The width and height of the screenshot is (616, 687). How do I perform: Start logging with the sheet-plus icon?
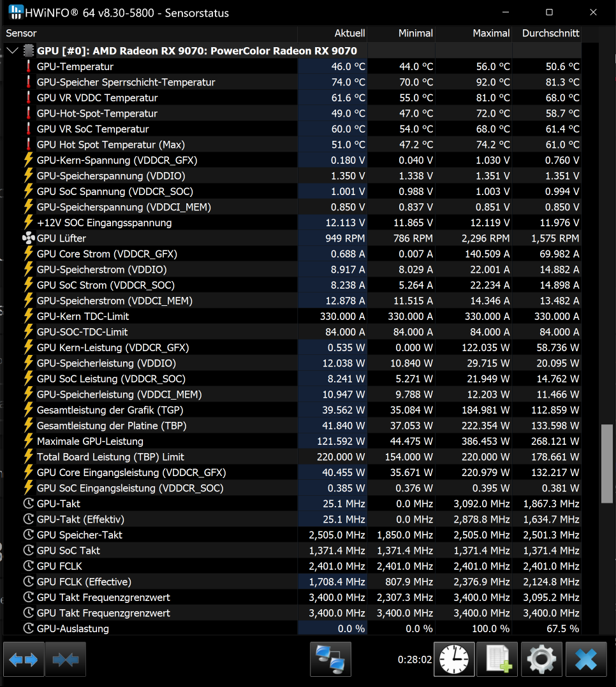coord(497,659)
